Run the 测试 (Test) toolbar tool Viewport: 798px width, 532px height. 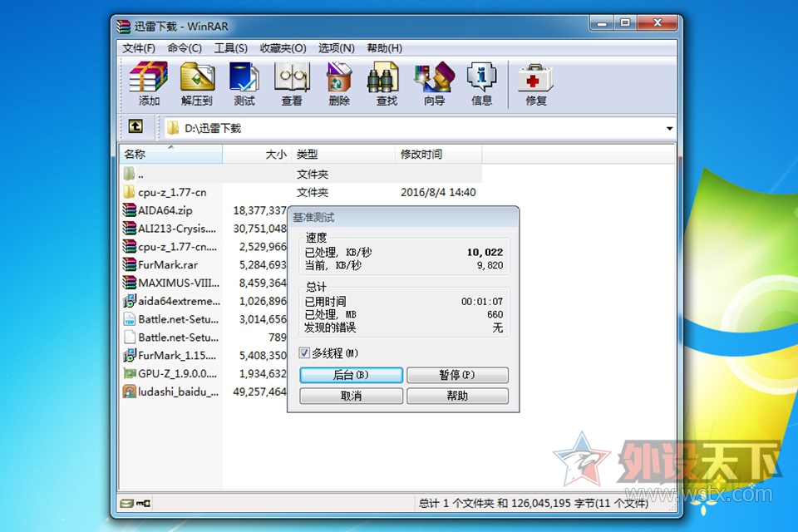(x=244, y=83)
